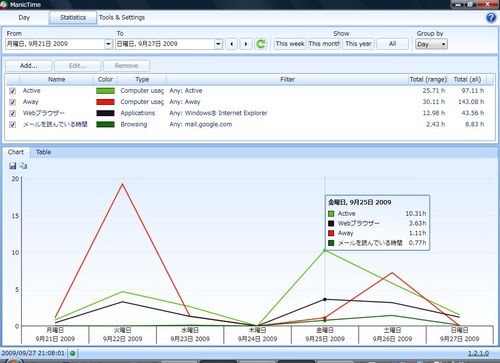Show This year range
Image resolution: width=500 pixels, height=363 pixels.
358,44
